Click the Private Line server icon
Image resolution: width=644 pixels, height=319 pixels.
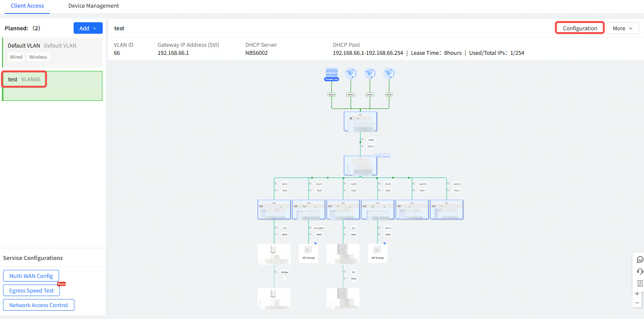tap(332, 72)
